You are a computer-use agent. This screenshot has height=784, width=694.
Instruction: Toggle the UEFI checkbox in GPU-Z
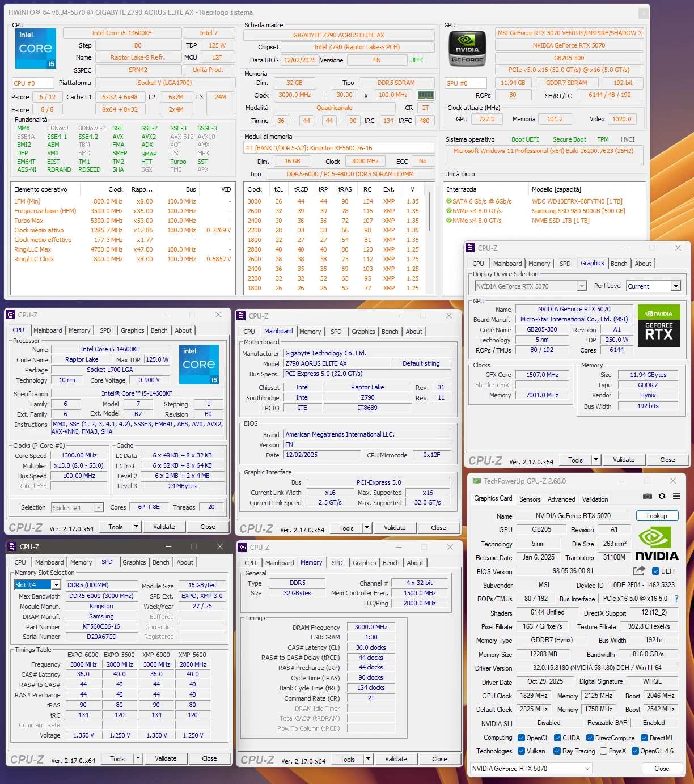pos(655,571)
